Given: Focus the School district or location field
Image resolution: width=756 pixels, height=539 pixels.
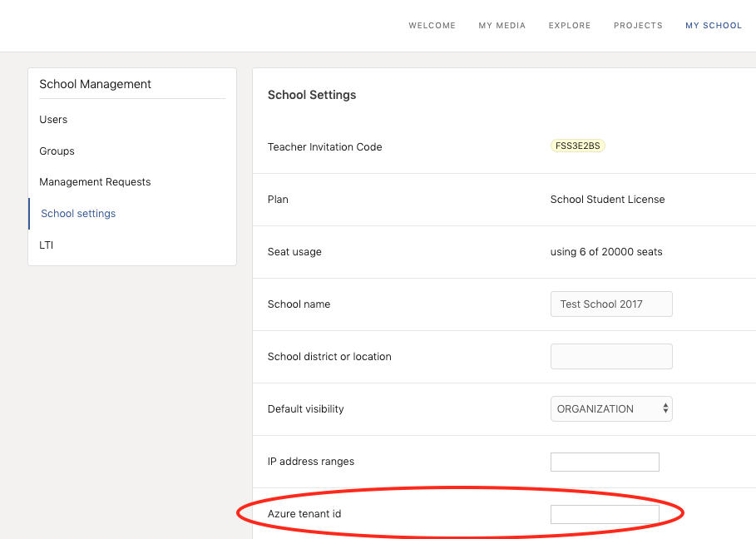Looking at the screenshot, I should pyautogui.click(x=611, y=356).
